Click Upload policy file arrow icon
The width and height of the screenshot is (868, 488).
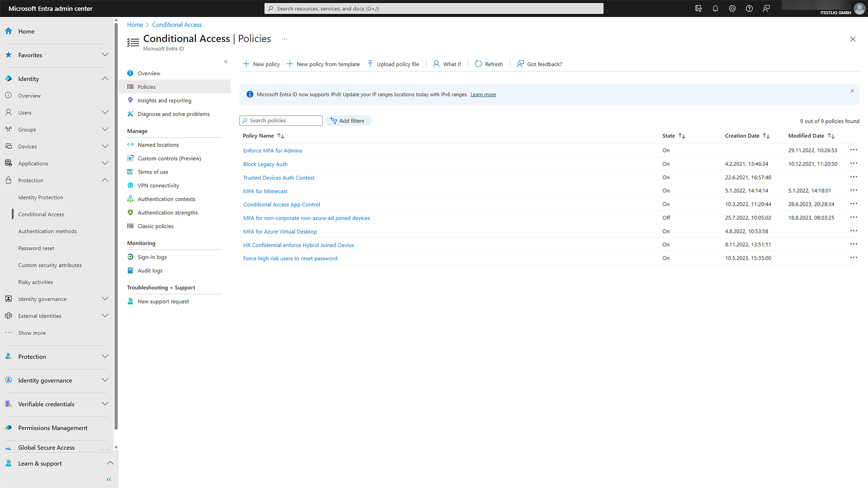(370, 64)
